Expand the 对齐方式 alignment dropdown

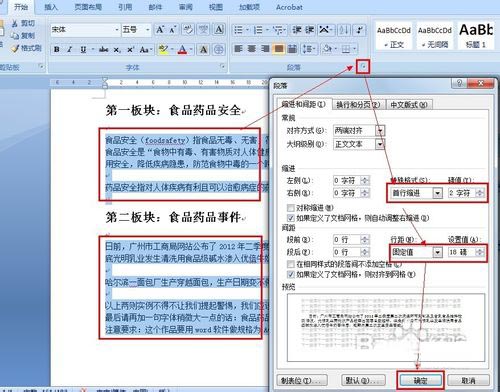[x=380, y=130]
